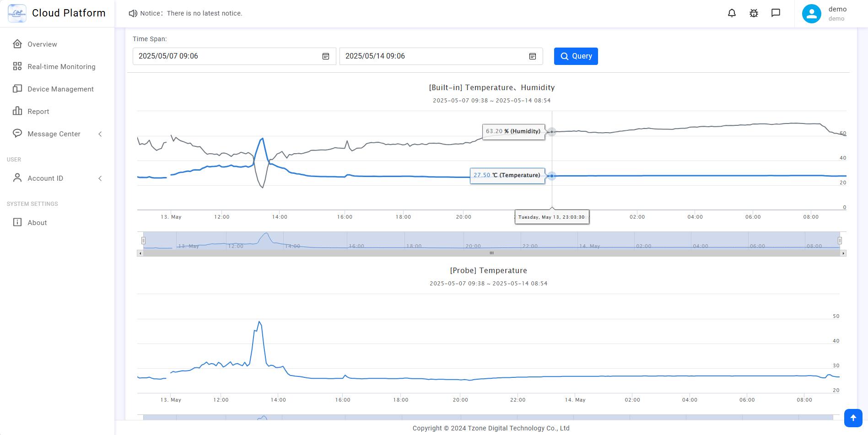
Task: Click the right scroll arrow of chart navigator
Action: pyautogui.click(x=843, y=253)
